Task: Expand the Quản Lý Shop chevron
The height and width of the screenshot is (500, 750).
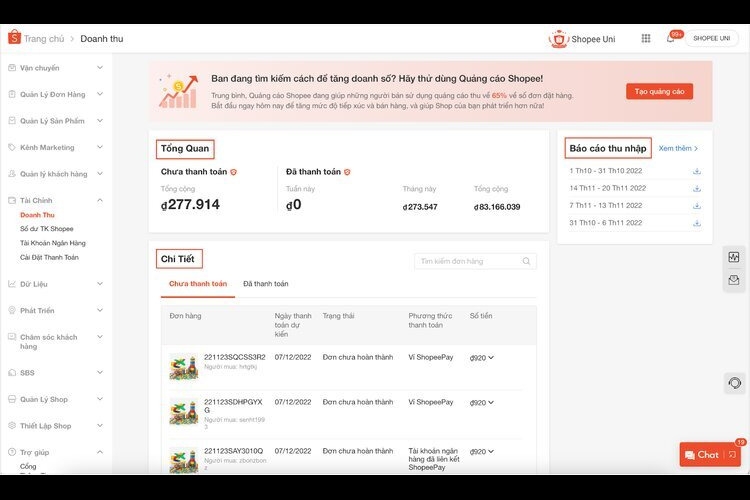Action: click(100, 399)
